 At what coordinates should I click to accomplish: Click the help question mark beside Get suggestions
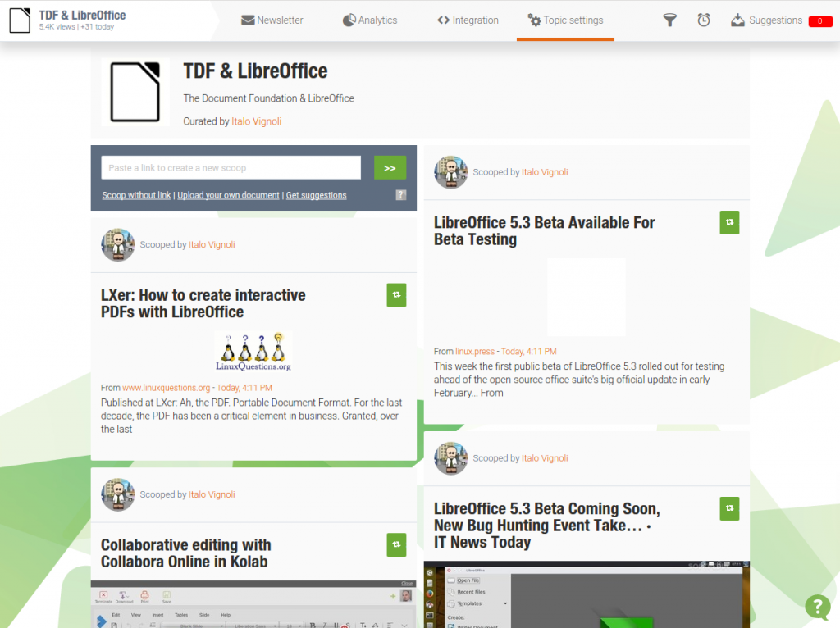click(x=400, y=195)
